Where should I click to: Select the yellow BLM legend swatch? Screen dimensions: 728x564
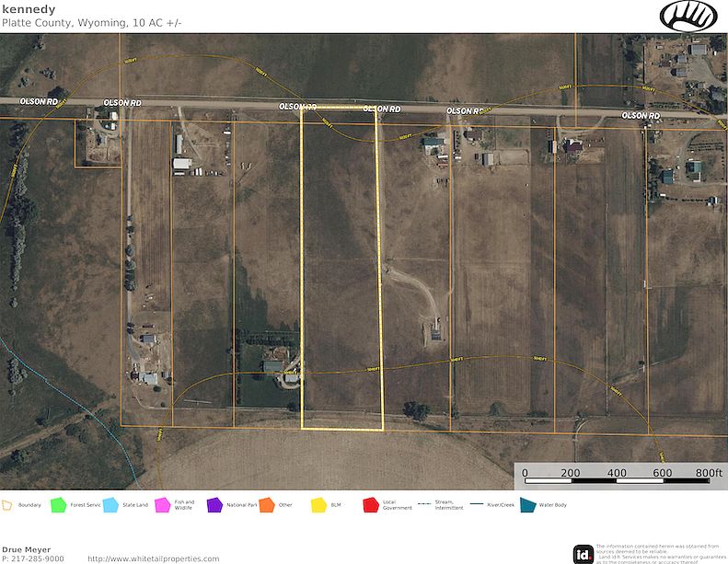click(318, 504)
